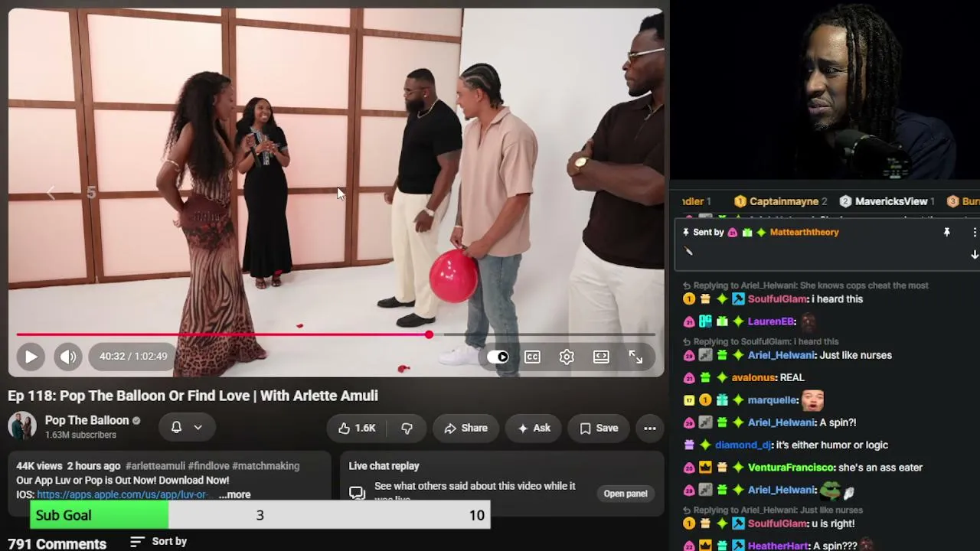Click the red progress bar scrubber handle
The image size is (980, 551).
[x=429, y=334]
